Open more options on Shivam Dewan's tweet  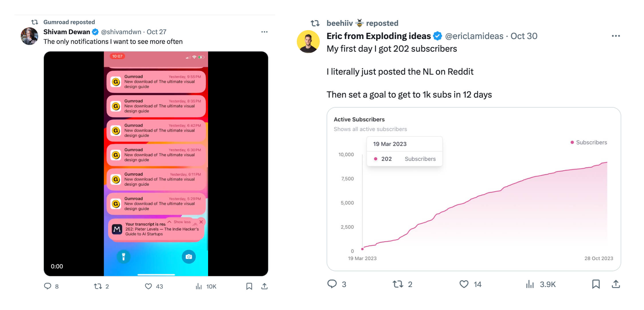click(x=264, y=32)
